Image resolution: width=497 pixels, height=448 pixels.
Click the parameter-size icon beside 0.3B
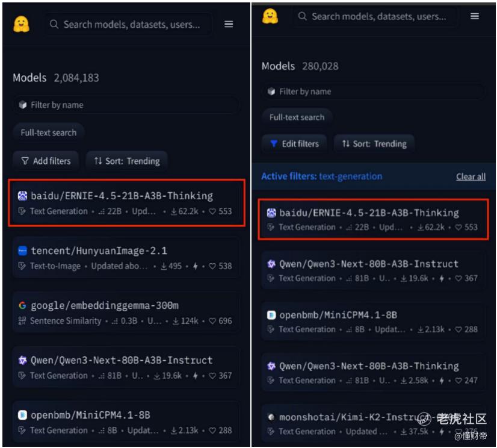pos(115,321)
